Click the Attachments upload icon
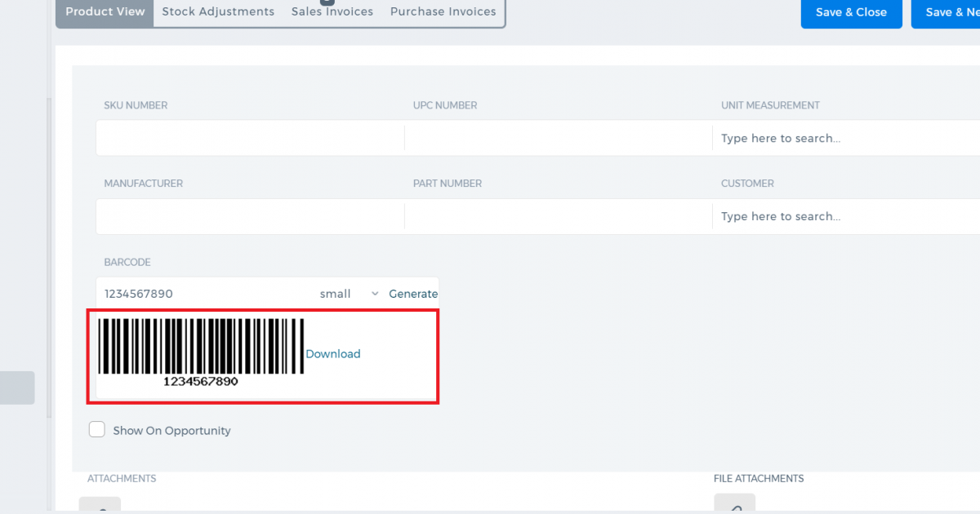The height and width of the screenshot is (514, 980). pos(100,505)
